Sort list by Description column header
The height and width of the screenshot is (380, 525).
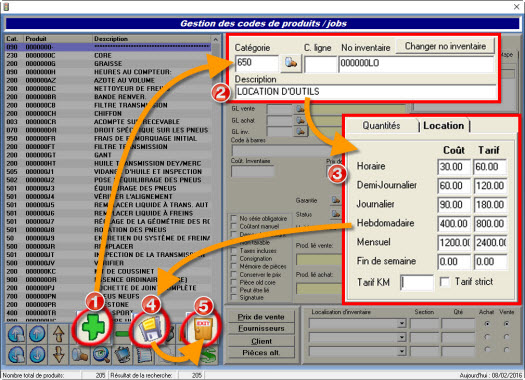point(151,39)
